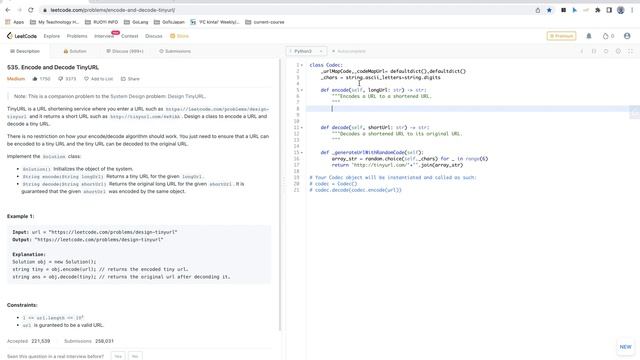Open the Store link in the navigation
This screenshot has height=360, width=640.
click(179, 36)
